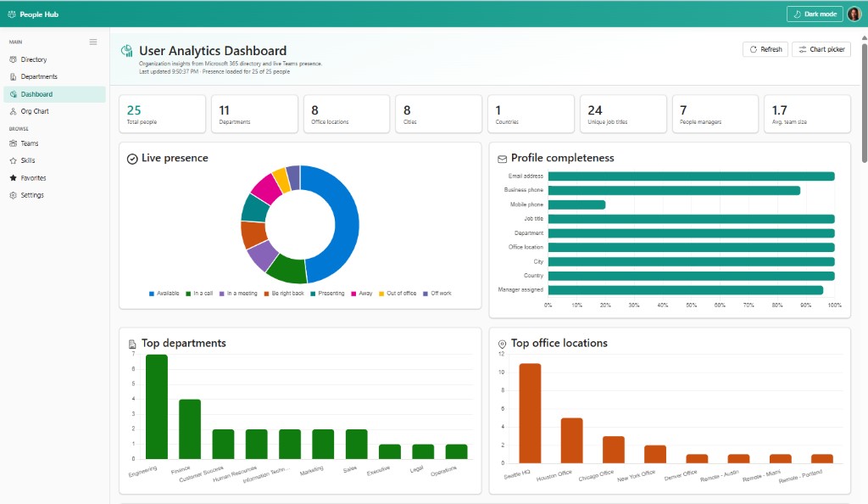Browse Teams in sidebar
868x504 pixels.
(x=54, y=143)
